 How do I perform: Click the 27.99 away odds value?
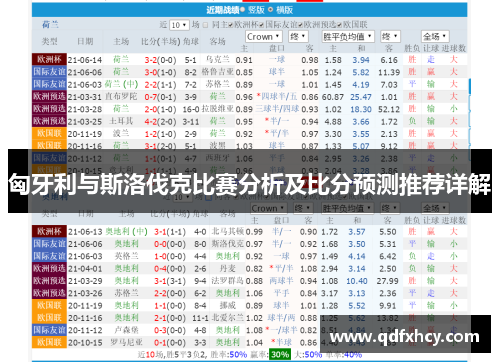[387, 281]
